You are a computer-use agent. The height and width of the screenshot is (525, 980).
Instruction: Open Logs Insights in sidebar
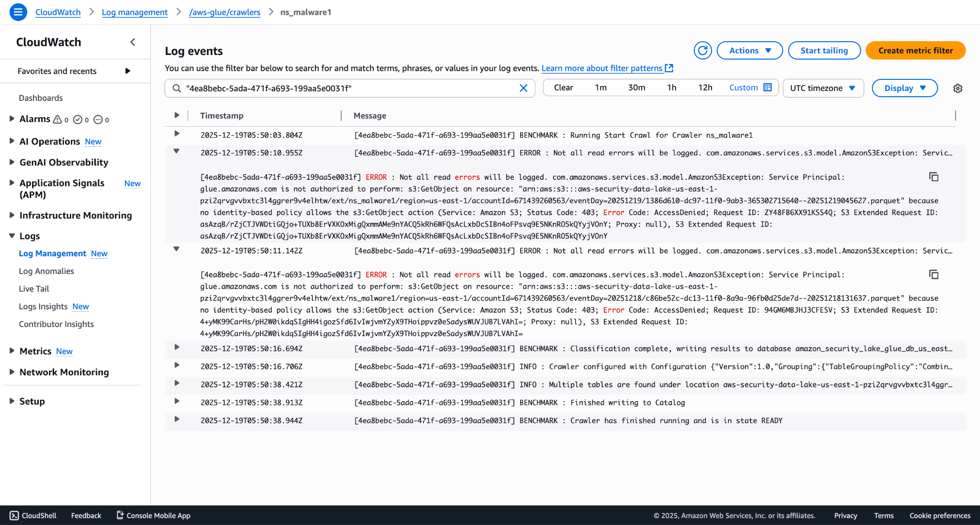point(43,306)
